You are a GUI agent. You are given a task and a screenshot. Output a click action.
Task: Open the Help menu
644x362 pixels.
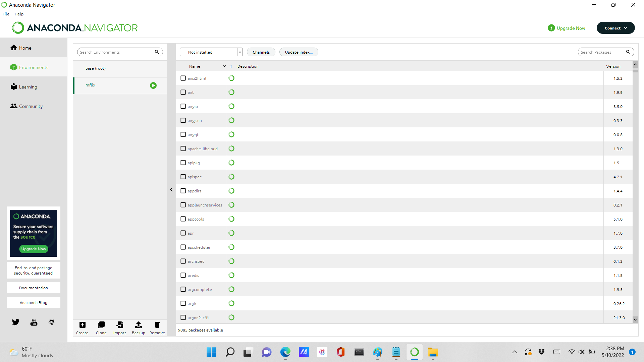click(x=19, y=14)
